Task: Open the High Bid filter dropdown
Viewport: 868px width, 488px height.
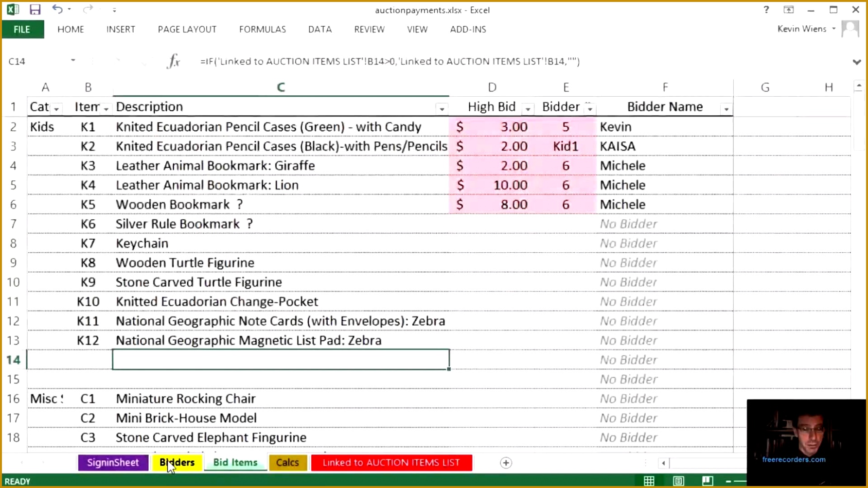Action: [x=528, y=108]
